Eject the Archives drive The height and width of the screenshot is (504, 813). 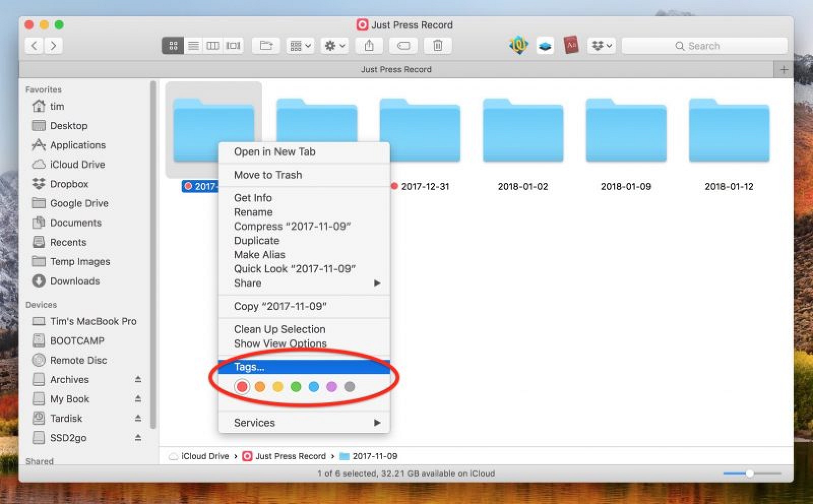[138, 380]
